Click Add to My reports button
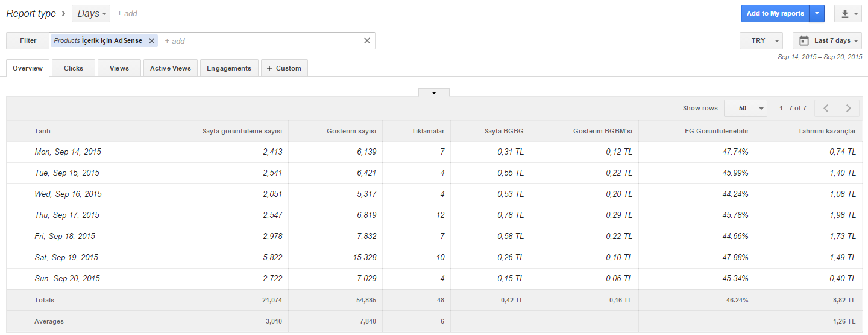This screenshot has height=335, width=868. pos(775,13)
